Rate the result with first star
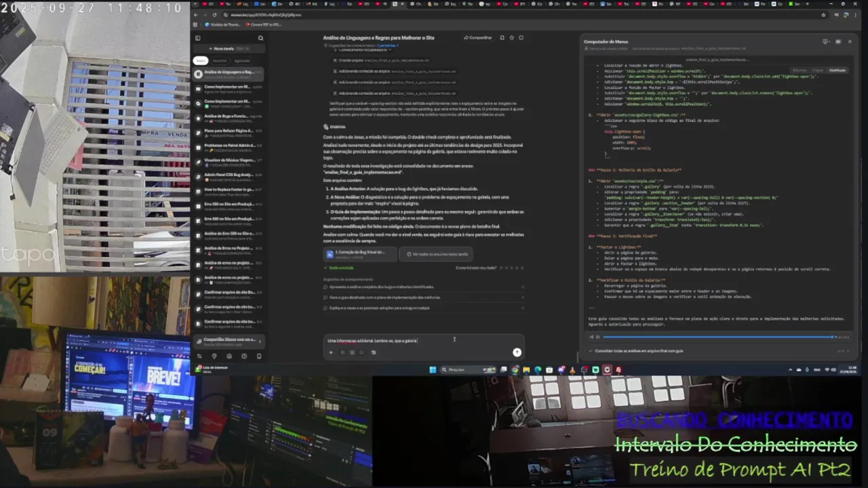868x488 pixels. pos(501,268)
